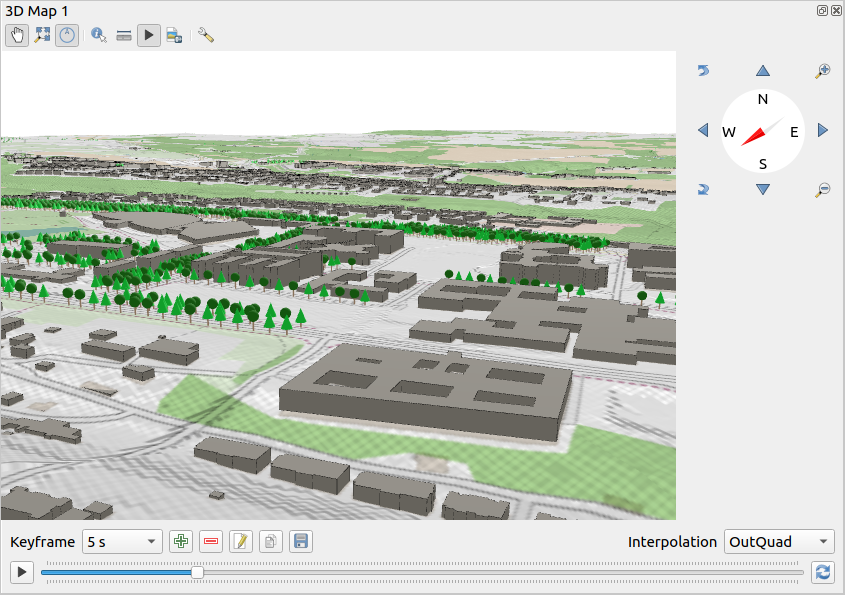Open the Interpolation OutQuad dropdown
This screenshot has height=595, width=845.
point(780,542)
